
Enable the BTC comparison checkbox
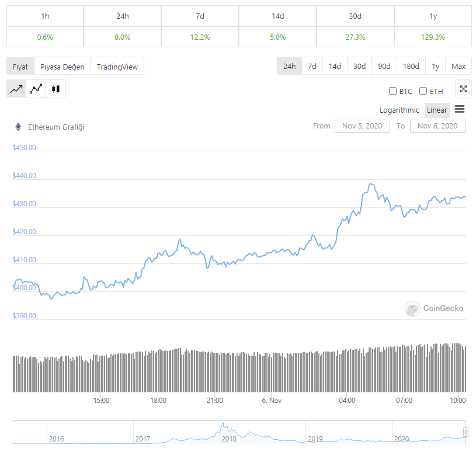click(393, 91)
